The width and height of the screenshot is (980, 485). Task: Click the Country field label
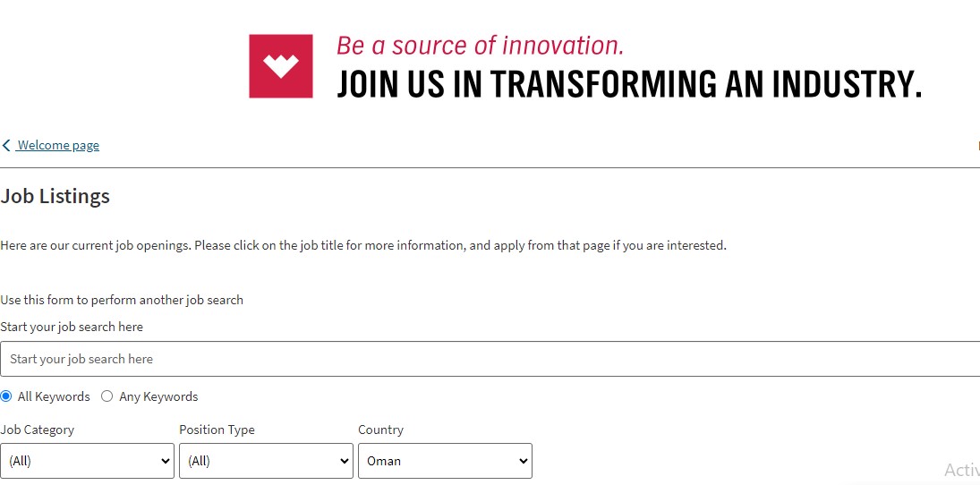[x=380, y=430]
